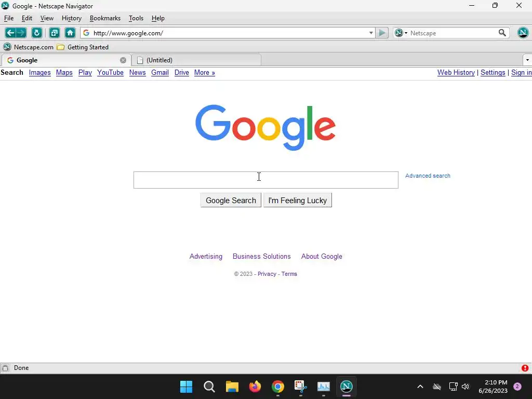Click the red alert icon in the status bar
Screen dimensions: 532x399
pos(525,368)
